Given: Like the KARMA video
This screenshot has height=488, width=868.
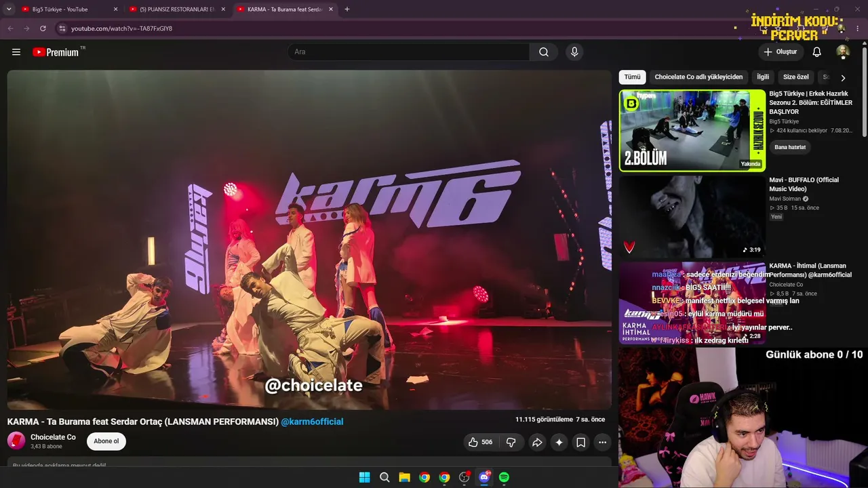Looking at the screenshot, I should tap(480, 443).
